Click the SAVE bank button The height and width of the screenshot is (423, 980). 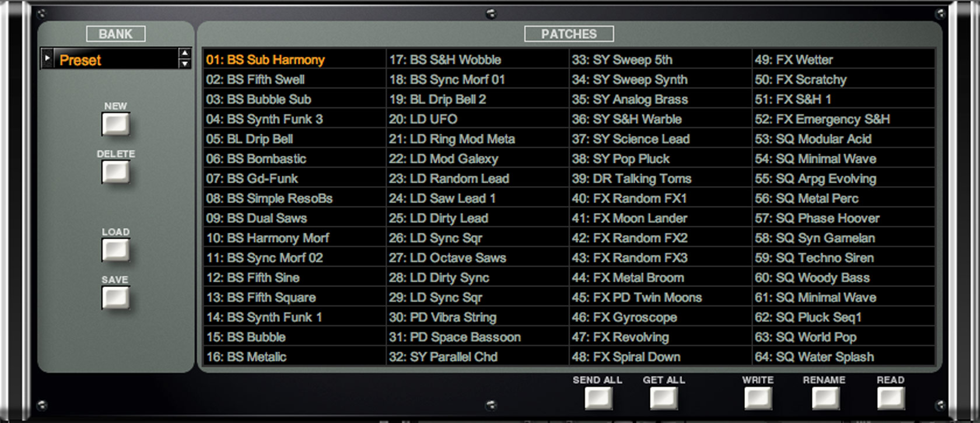pos(116,298)
